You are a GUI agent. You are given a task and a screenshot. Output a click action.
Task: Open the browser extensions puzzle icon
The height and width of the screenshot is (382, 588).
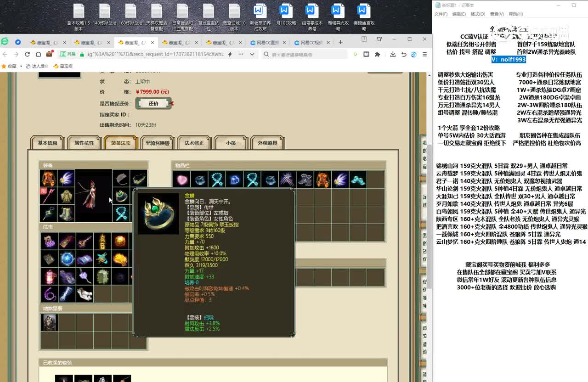tap(377, 54)
